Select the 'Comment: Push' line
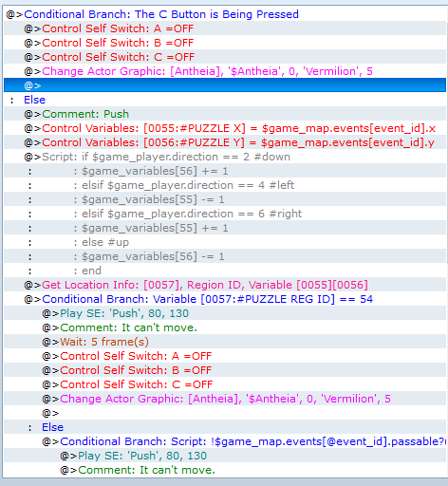448x486 pixels. [225, 114]
